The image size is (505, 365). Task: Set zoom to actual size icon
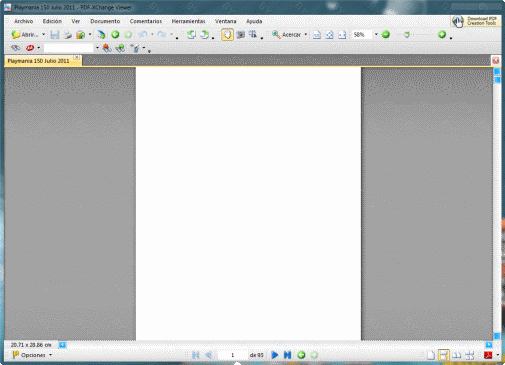pos(317,34)
